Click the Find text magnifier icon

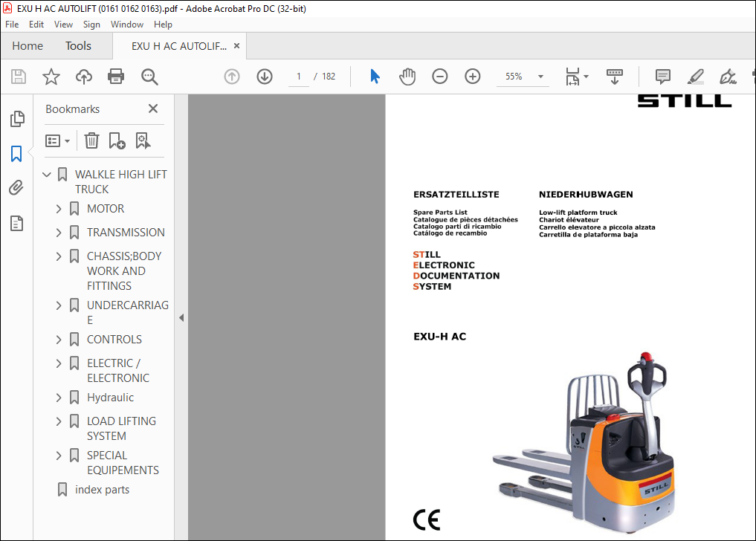pyautogui.click(x=149, y=77)
